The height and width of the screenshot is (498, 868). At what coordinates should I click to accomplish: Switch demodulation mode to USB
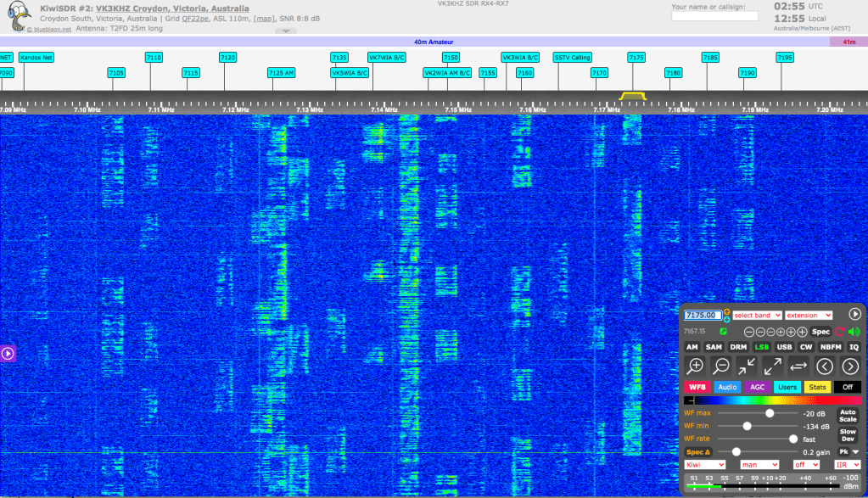(x=784, y=347)
